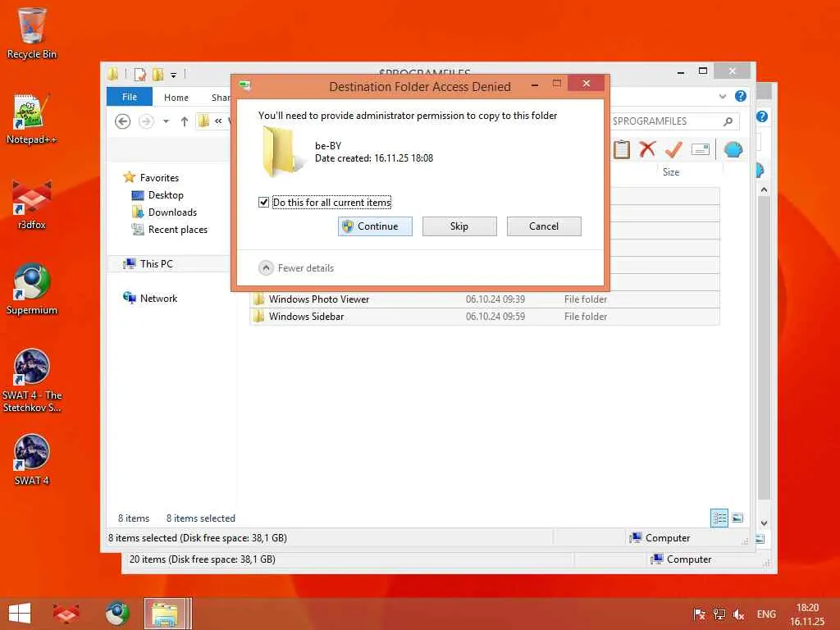The height and width of the screenshot is (630, 840).
Task: Open the Recycle Bin desktop icon
Action: tap(32, 33)
